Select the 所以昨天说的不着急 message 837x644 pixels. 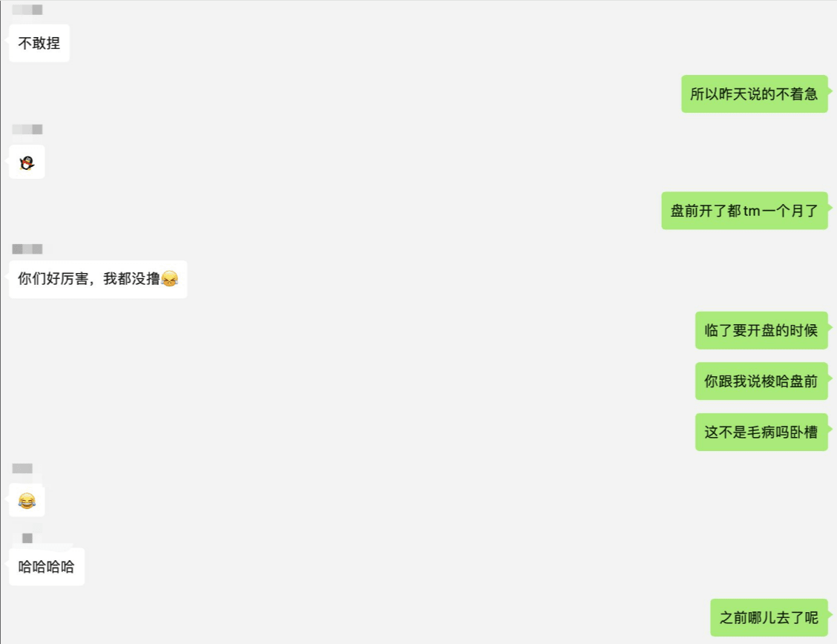(754, 94)
